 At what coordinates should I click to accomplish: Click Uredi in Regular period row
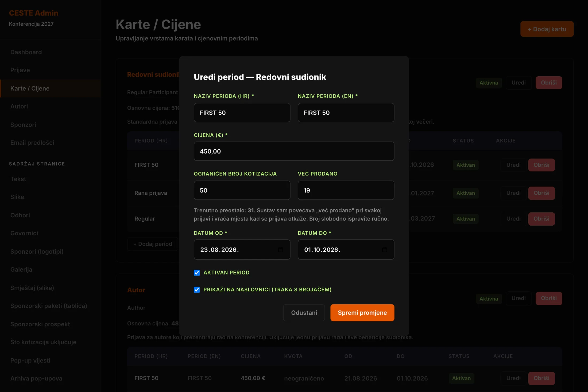(x=513, y=219)
